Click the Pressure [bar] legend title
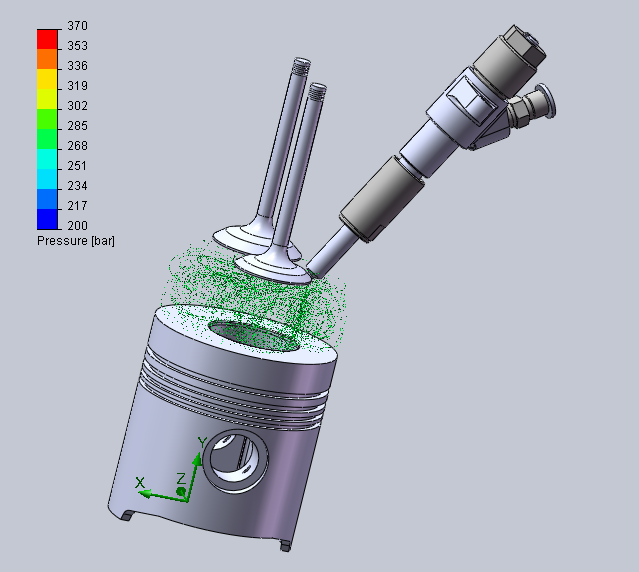Screen dimensions: 639x572 coord(76,241)
